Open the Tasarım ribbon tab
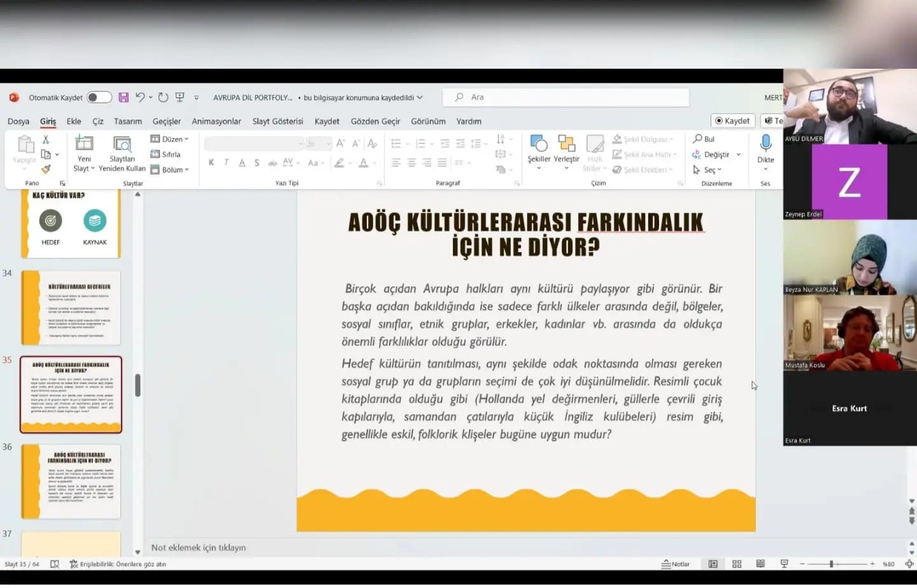917x588 pixels. 128,122
